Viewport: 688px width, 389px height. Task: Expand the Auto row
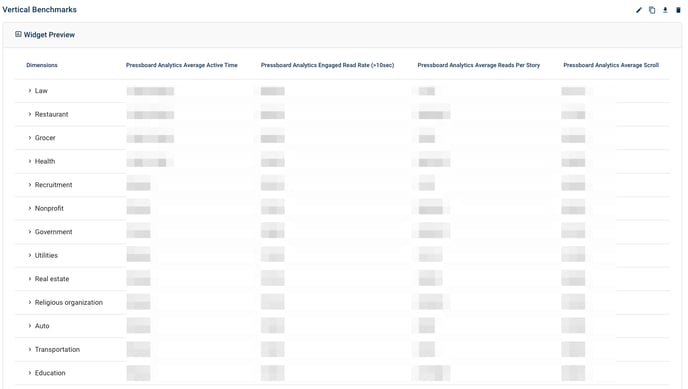(30, 326)
